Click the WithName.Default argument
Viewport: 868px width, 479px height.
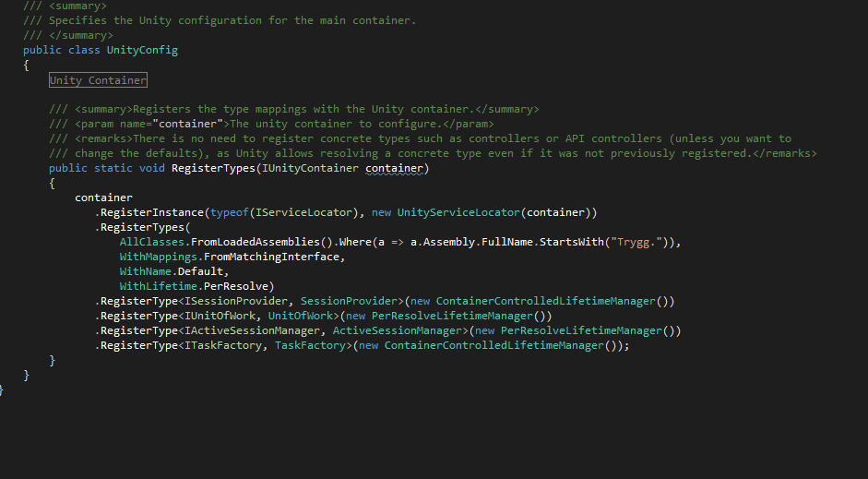[172, 271]
